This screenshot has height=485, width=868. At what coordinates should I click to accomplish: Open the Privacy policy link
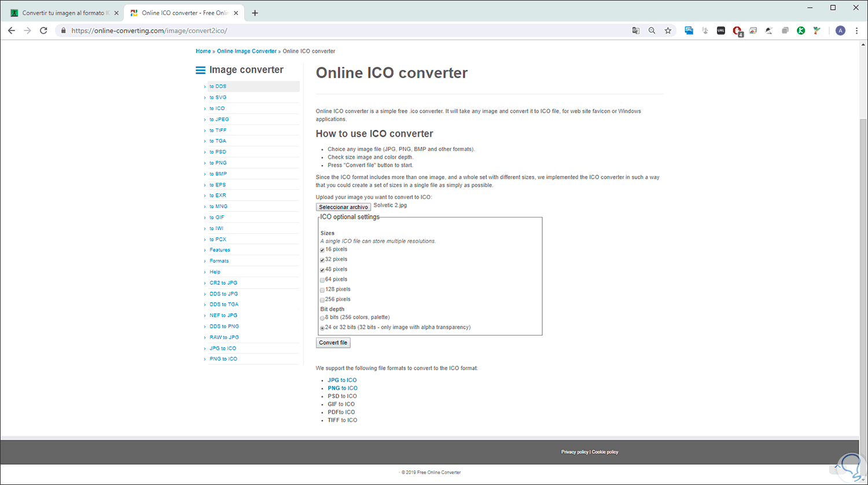tap(575, 452)
